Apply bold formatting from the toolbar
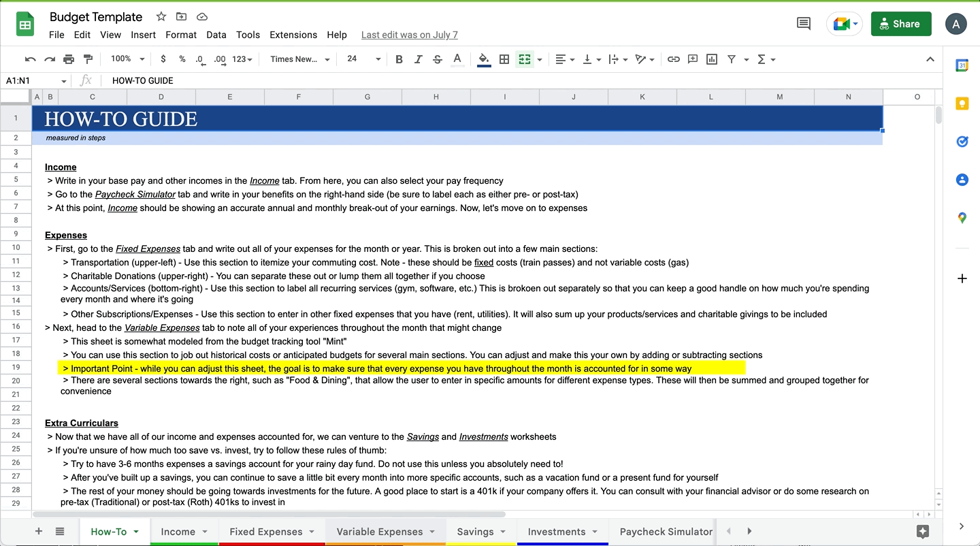980x546 pixels. (x=399, y=59)
